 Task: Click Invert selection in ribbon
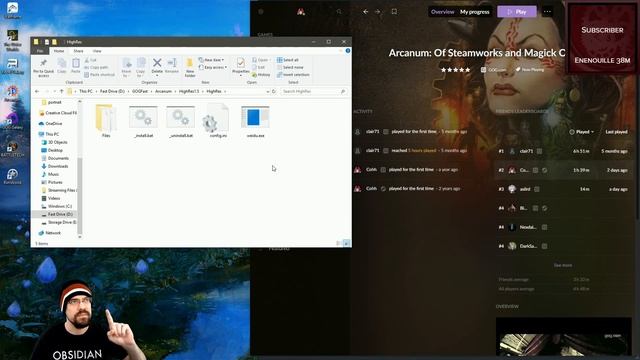[293, 75]
